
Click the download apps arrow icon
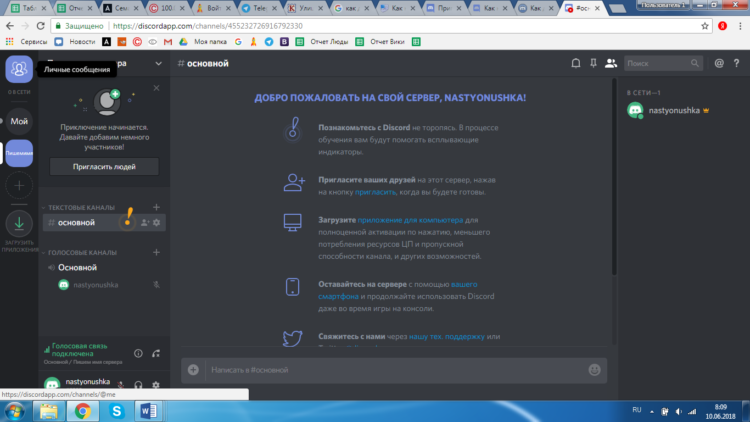19,223
